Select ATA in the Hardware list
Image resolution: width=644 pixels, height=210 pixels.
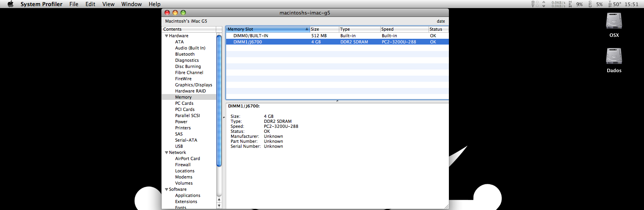pyautogui.click(x=179, y=42)
